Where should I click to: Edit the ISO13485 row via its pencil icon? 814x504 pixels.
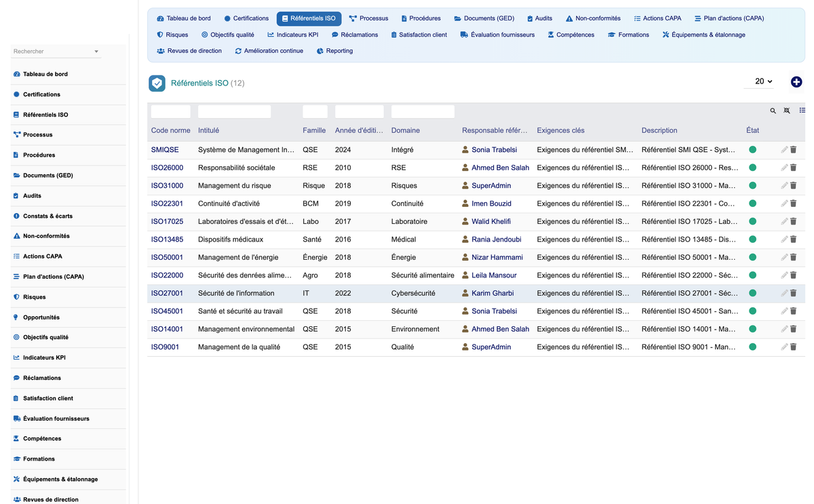point(785,239)
